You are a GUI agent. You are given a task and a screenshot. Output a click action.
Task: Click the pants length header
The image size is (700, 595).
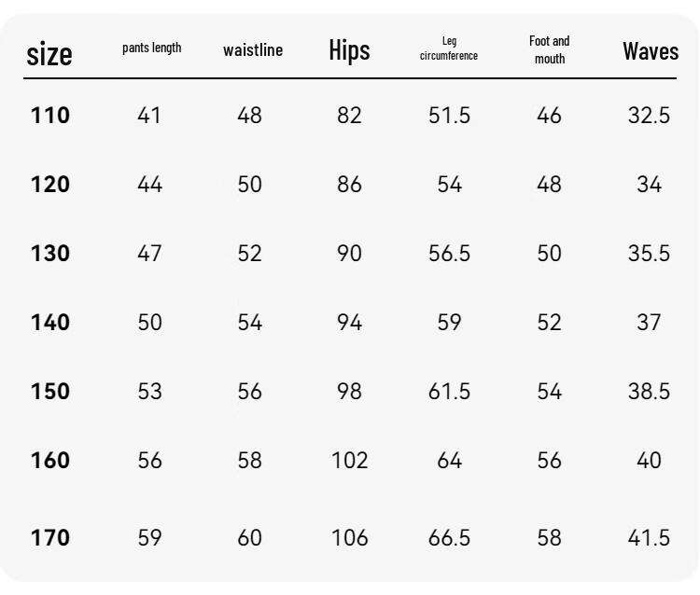152,48
